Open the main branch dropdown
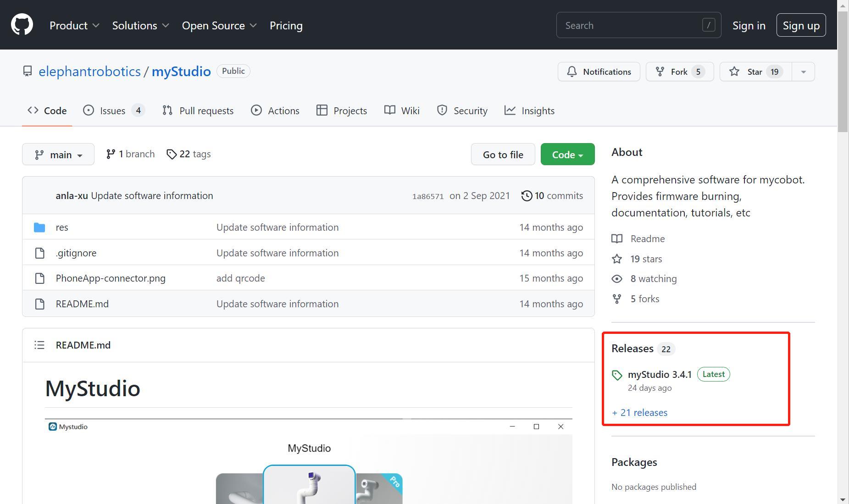849x504 pixels. click(x=58, y=155)
